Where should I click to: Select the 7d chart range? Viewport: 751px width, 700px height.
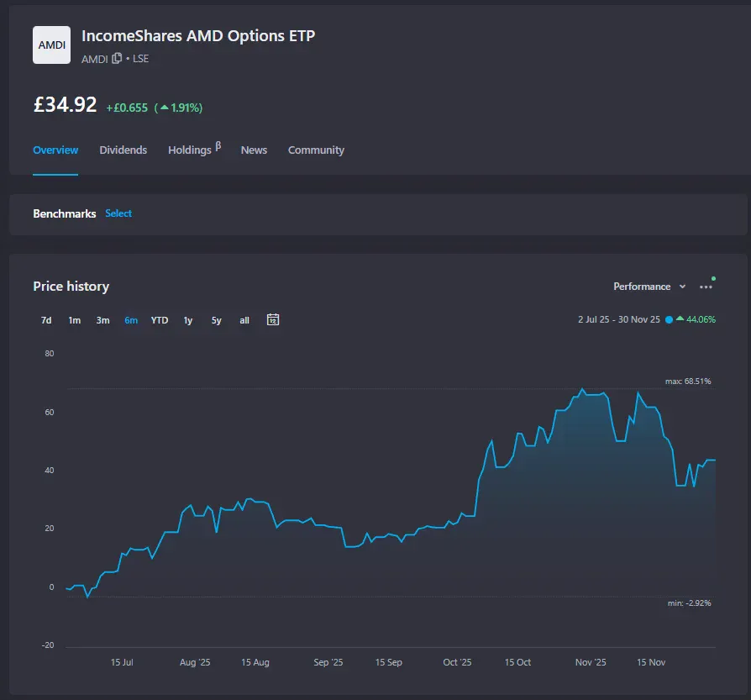click(x=46, y=320)
